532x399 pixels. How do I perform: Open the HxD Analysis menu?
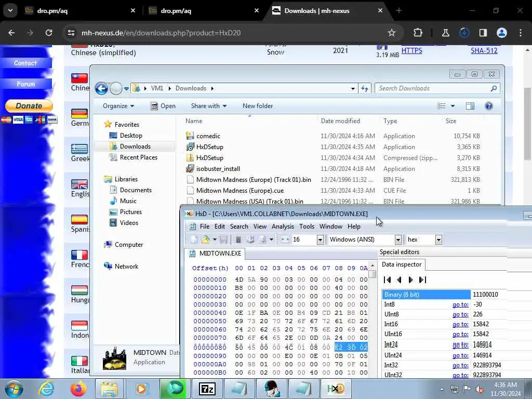click(x=283, y=227)
